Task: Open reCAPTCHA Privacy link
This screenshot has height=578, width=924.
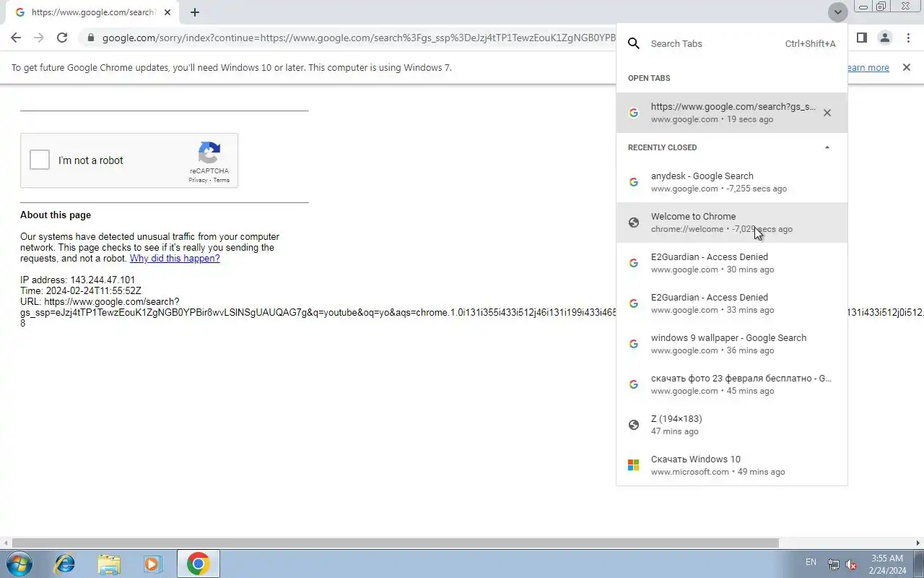Action: (198, 180)
